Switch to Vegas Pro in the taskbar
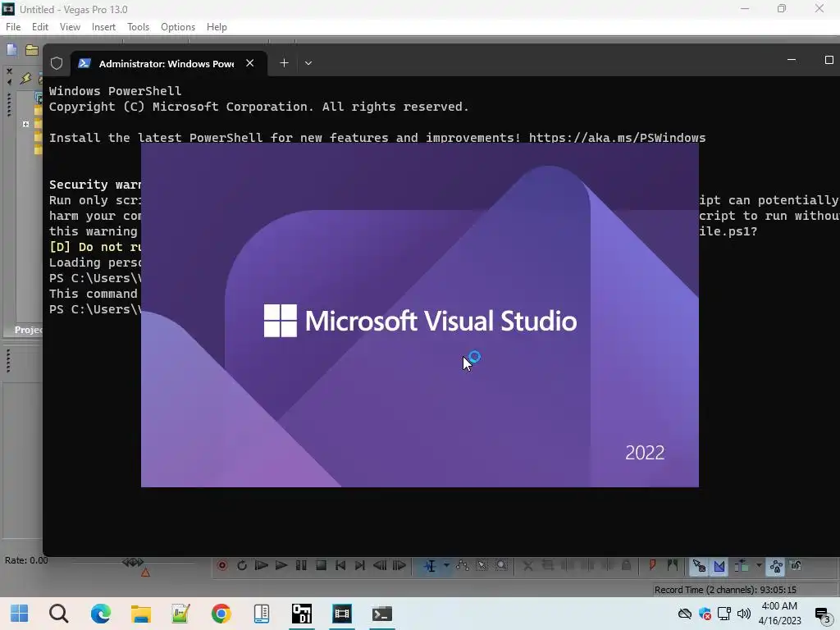 pyautogui.click(x=342, y=614)
